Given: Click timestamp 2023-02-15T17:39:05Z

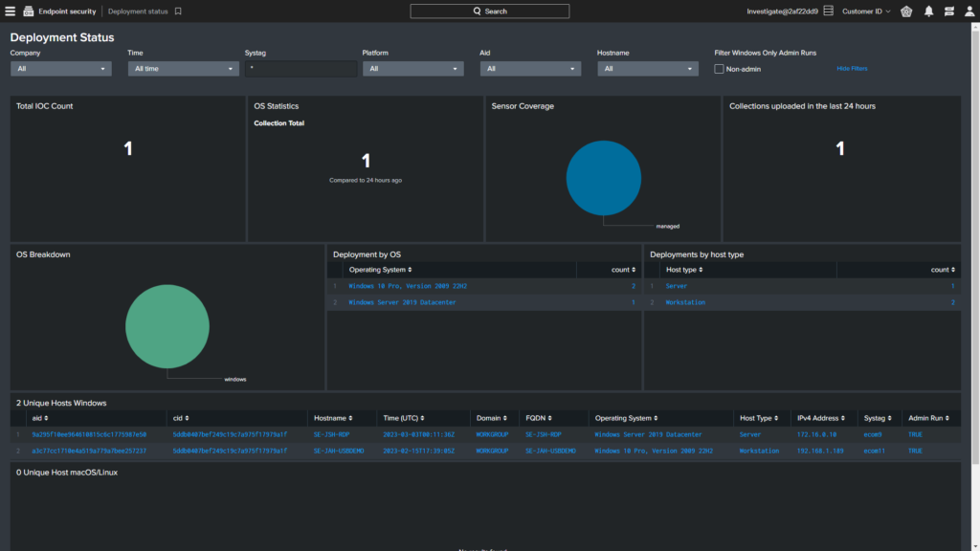Looking at the screenshot, I should click(x=419, y=451).
